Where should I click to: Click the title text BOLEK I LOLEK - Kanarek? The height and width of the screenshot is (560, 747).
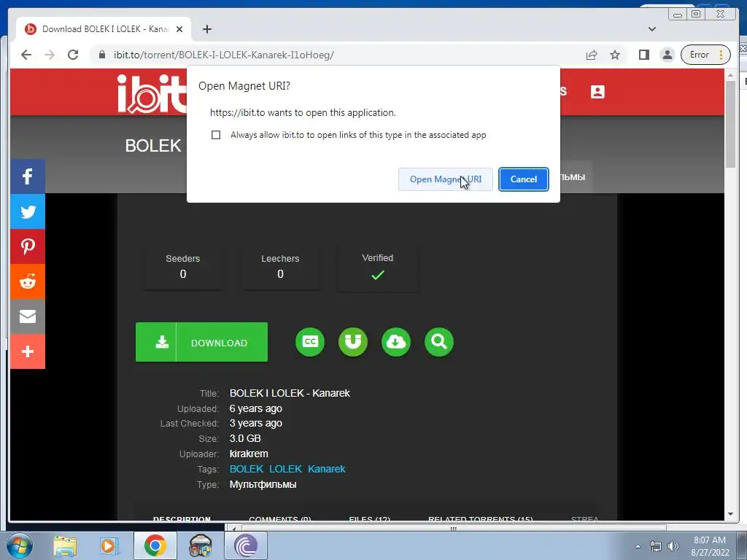290,393
